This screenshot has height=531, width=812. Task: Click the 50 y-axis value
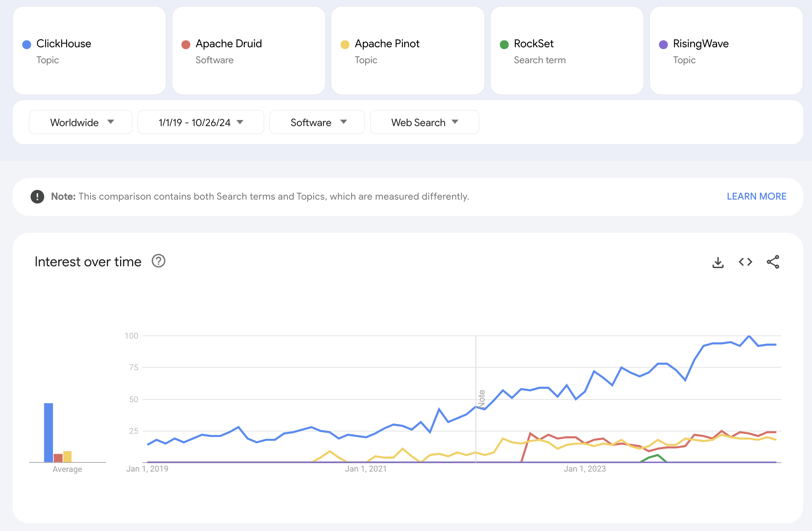(134, 399)
